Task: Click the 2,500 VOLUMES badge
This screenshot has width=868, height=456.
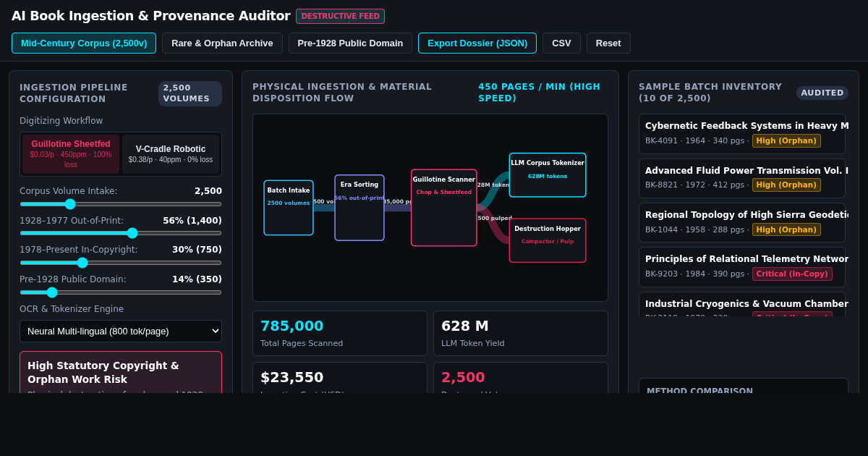Action: click(x=190, y=93)
